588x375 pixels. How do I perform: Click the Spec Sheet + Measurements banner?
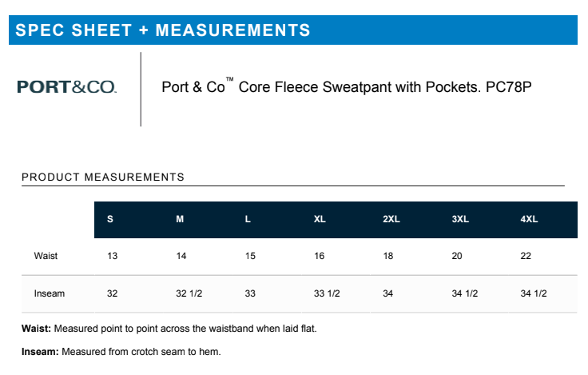163,30
